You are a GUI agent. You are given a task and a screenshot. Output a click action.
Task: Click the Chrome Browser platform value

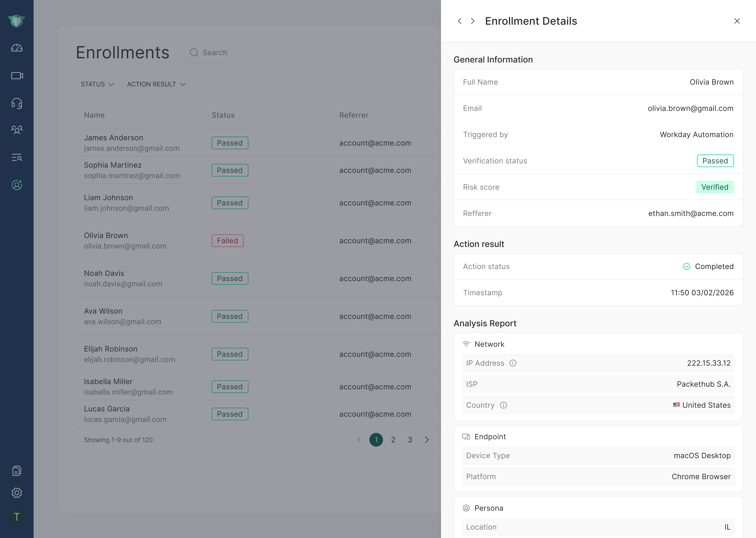pos(701,476)
